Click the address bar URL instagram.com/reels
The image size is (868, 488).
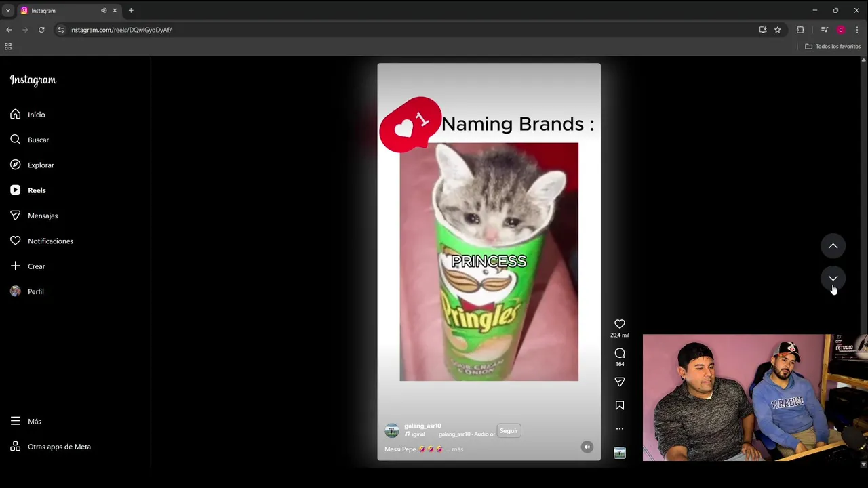coord(121,30)
